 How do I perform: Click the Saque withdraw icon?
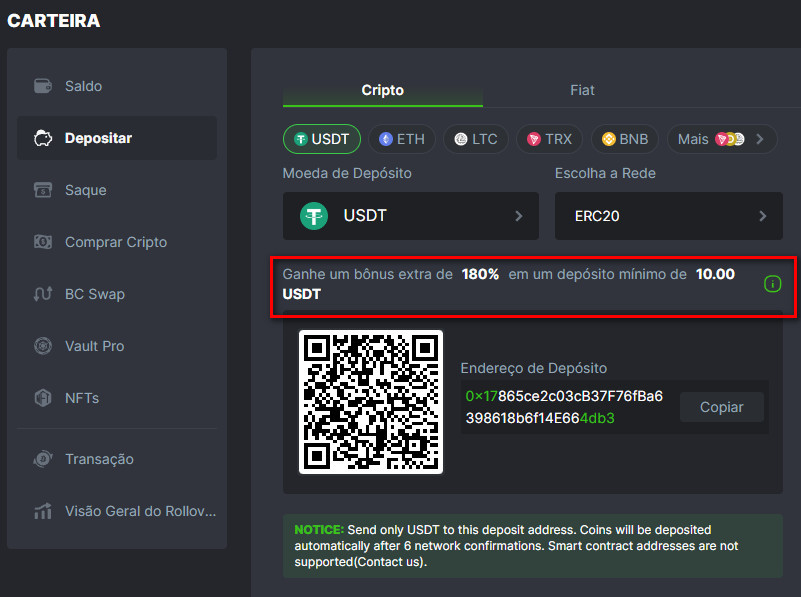coord(43,190)
